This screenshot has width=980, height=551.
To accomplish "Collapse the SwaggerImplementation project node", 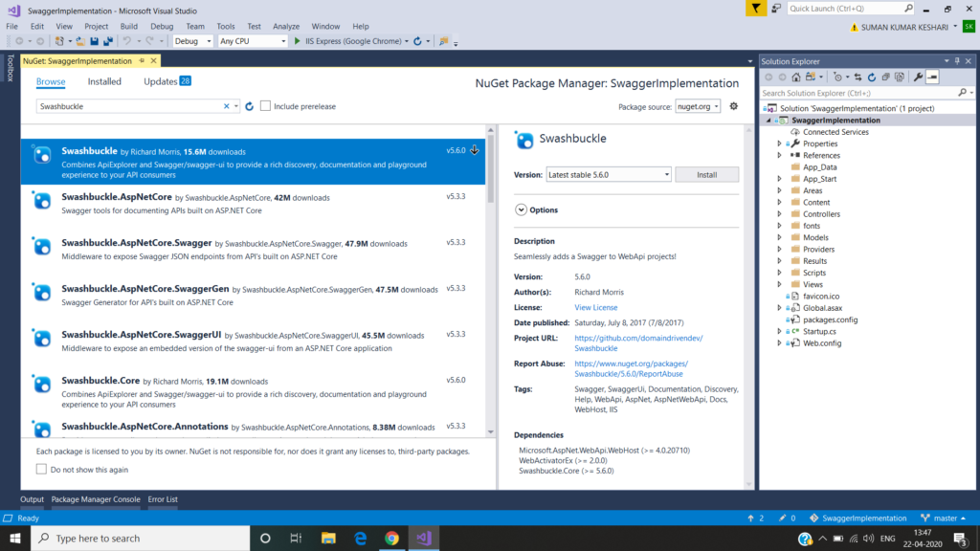I will [768, 121].
